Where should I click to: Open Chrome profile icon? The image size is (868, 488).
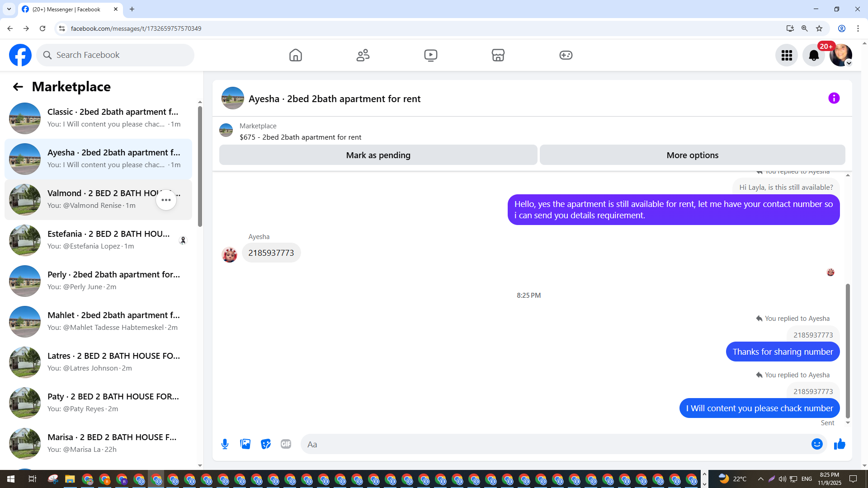(x=842, y=28)
